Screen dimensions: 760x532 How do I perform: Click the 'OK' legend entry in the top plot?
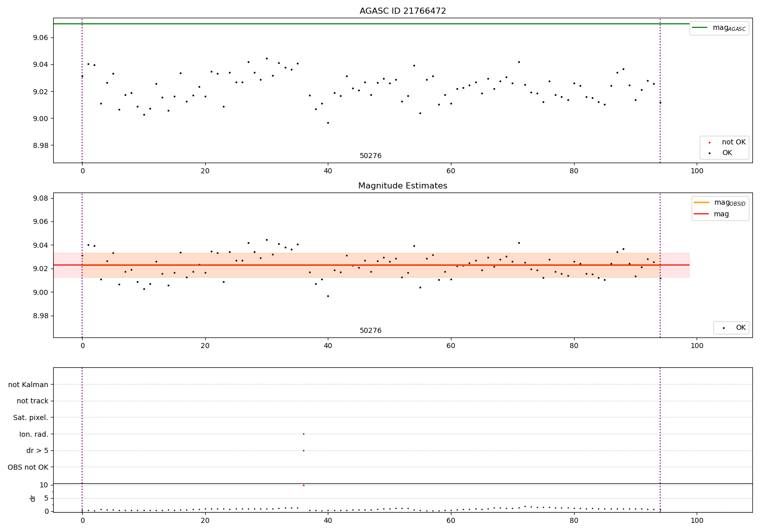pos(721,153)
